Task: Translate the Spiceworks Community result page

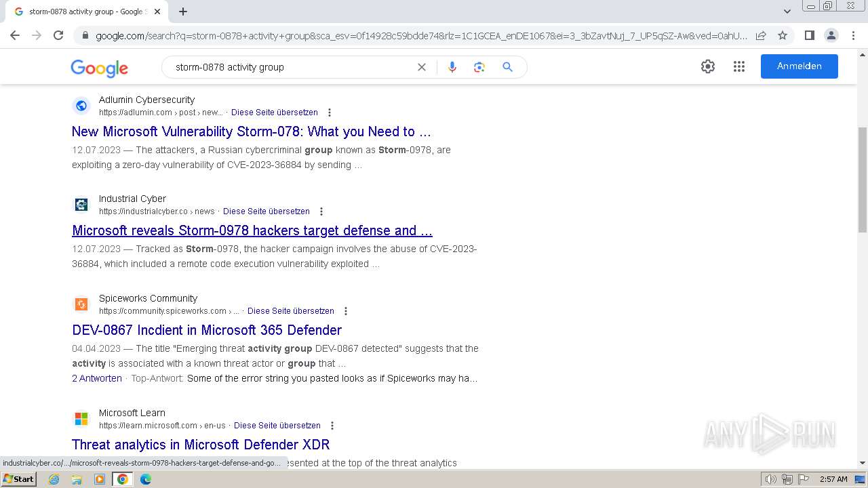Action: [x=290, y=311]
